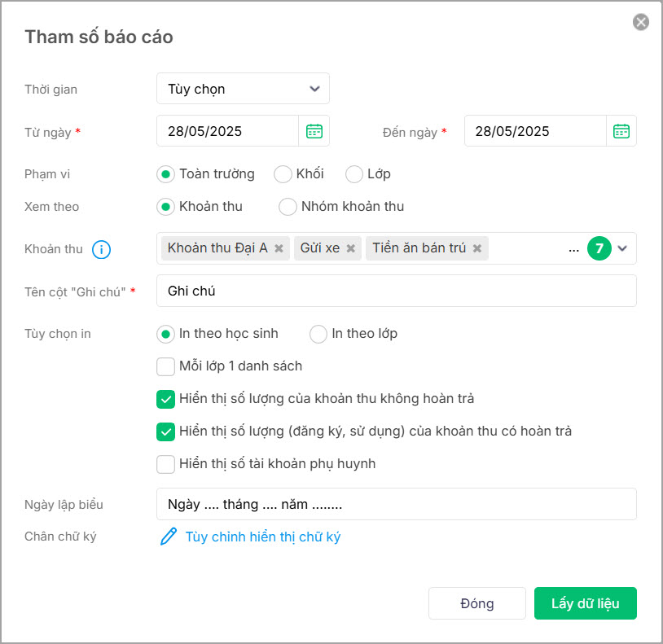Expand the Khoản thu multi-select dropdown arrow
Screen dimensions: 663x644
(622, 248)
